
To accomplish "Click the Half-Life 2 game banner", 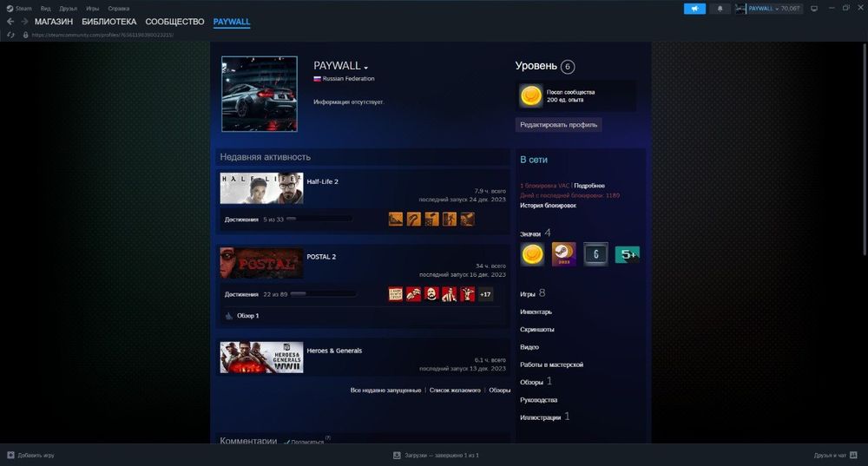I will tap(261, 188).
